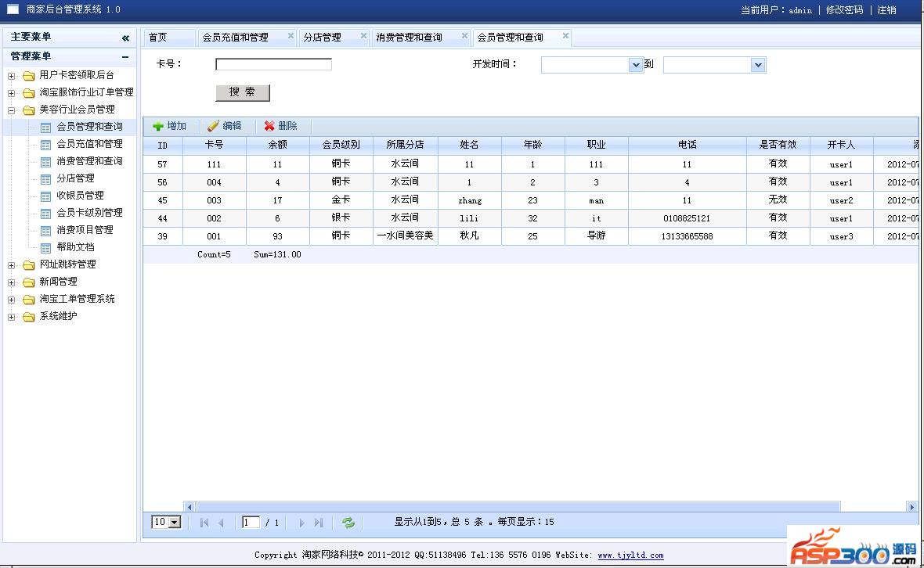Switch to the 首页 tab
This screenshot has width=924, height=568.
(x=158, y=38)
